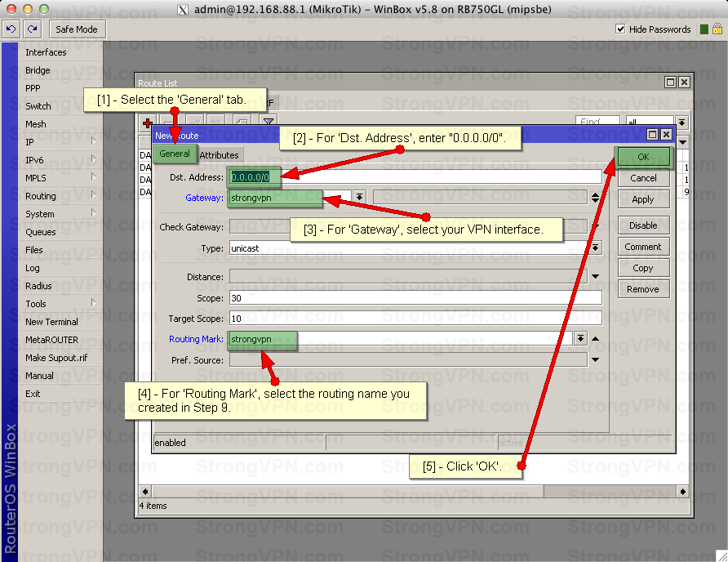Open the Routing Mark dropdown

(x=580, y=338)
